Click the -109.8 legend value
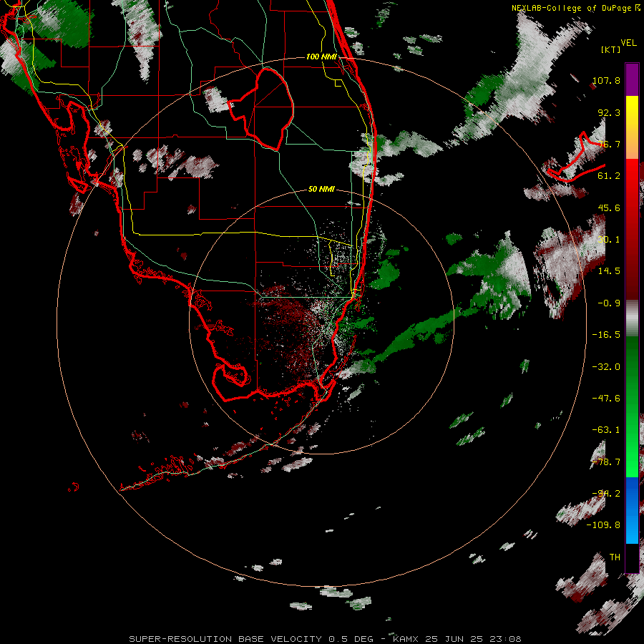 coord(603,525)
